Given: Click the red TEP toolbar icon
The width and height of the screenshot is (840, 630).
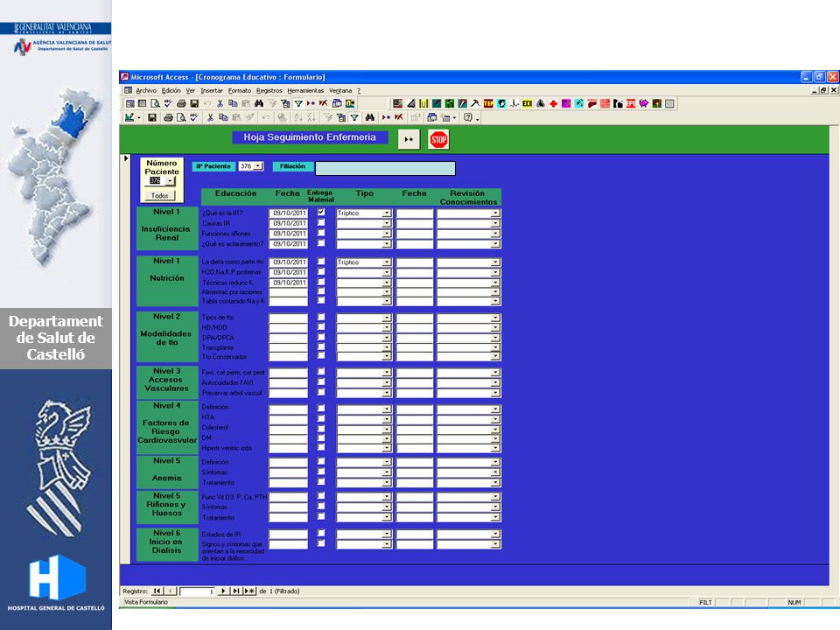Looking at the screenshot, I should click(x=488, y=103).
